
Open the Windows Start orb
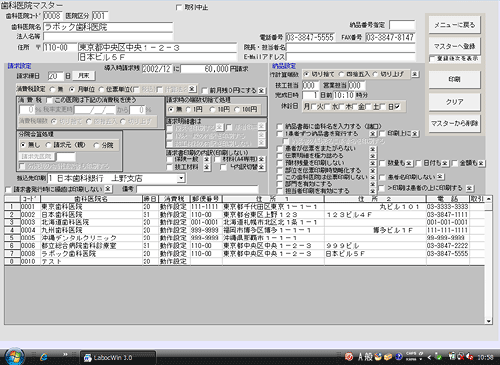tap(14, 356)
